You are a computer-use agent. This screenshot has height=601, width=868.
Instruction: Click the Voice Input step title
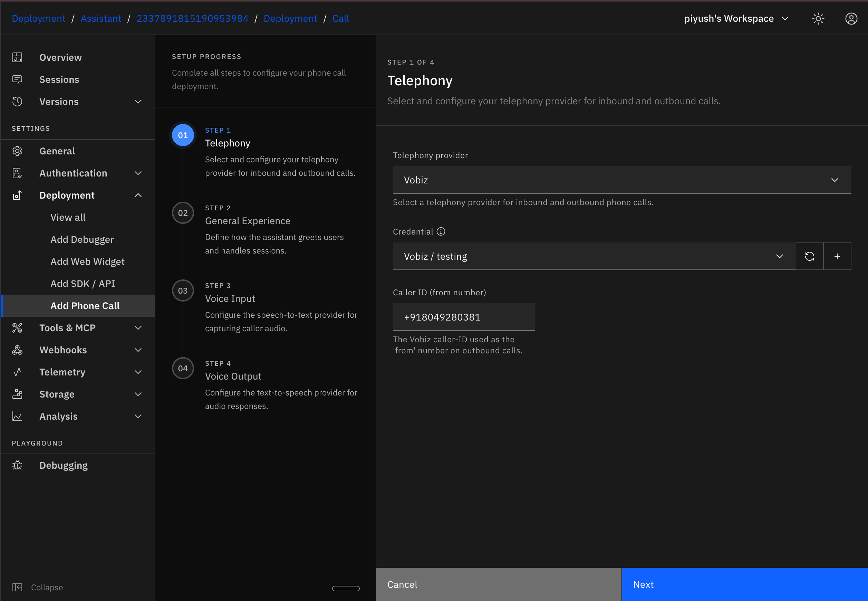(x=230, y=299)
